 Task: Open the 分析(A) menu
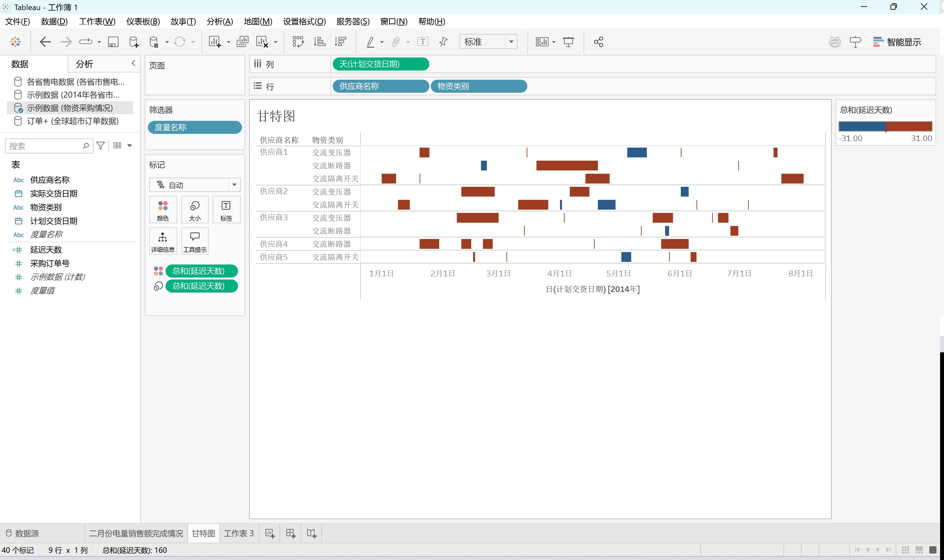tap(219, 22)
